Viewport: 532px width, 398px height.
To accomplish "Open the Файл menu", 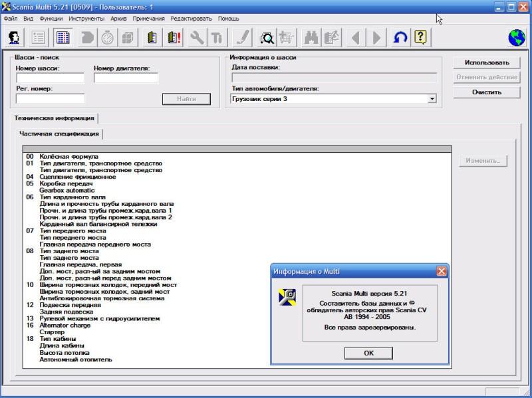I will (x=11, y=19).
